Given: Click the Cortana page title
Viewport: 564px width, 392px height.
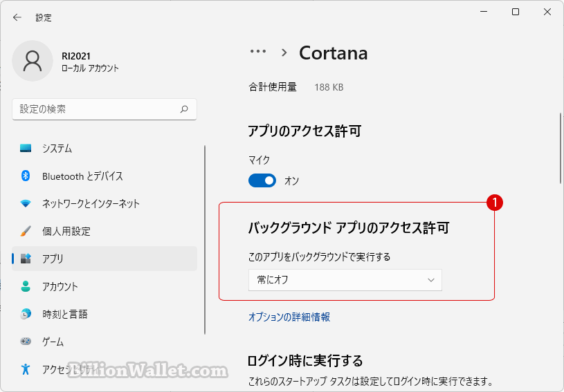Looking at the screenshot, I should (x=333, y=53).
